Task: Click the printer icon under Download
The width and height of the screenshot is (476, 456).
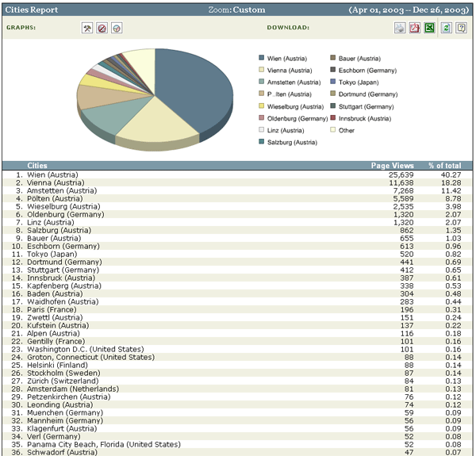Action: coord(400,28)
